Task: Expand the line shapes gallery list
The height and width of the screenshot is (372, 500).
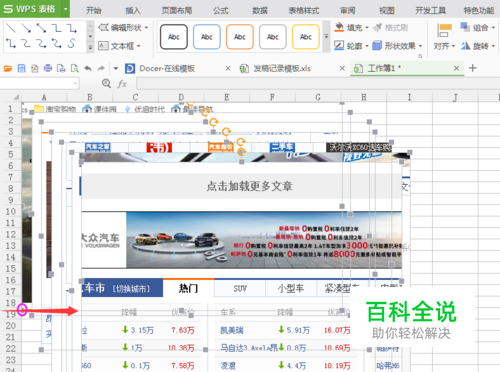Action: click(90, 48)
